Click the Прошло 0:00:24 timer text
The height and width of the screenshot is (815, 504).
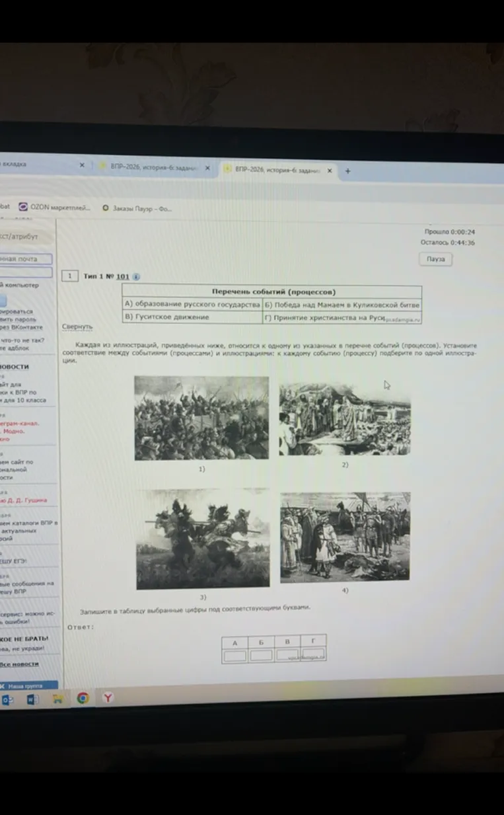[450, 232]
